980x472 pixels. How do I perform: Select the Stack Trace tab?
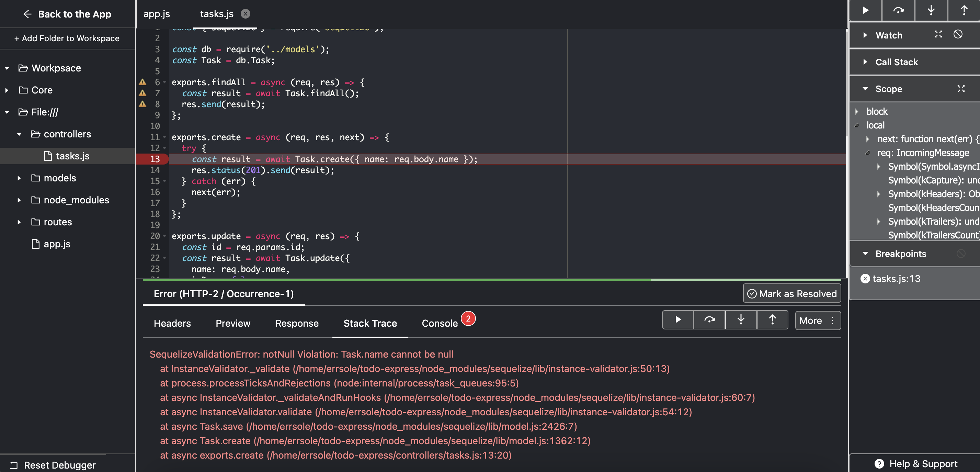pos(370,323)
